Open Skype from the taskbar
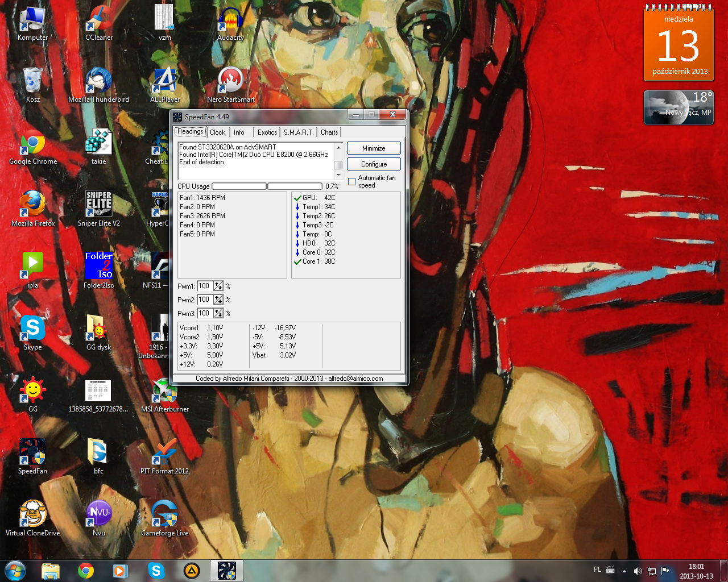This screenshot has height=582, width=728. pos(156,570)
